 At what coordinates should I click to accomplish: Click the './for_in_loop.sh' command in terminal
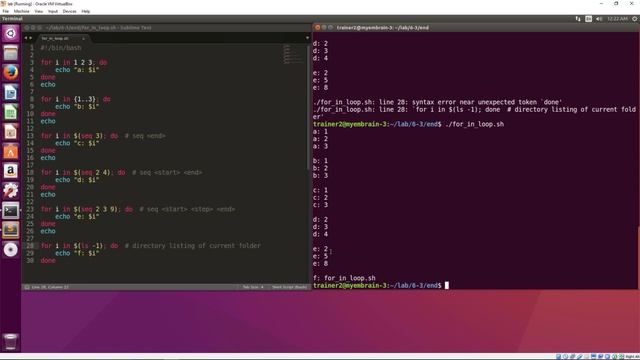(474, 124)
